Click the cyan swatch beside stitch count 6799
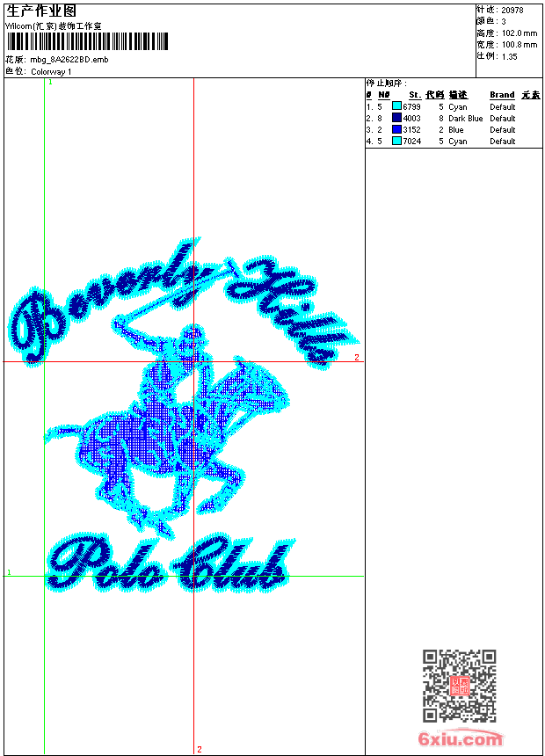Screen dimensions: 545x756 [x=396, y=106]
